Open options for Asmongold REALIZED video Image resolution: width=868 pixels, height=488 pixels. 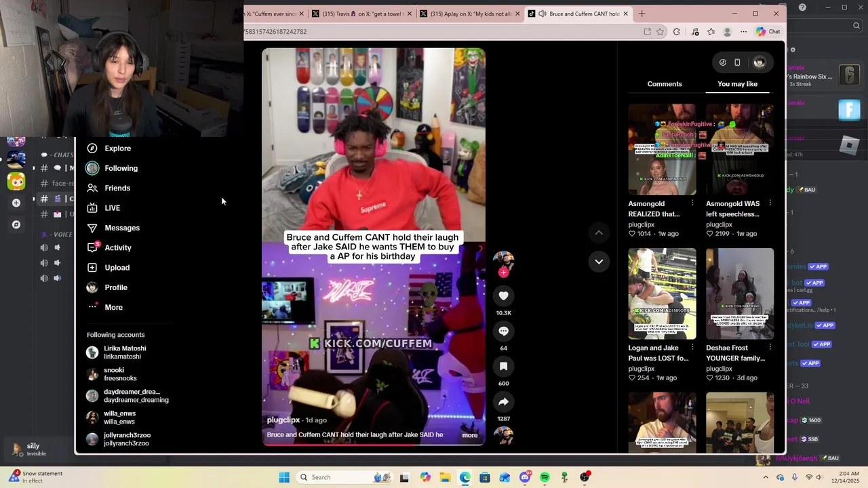[x=692, y=203]
